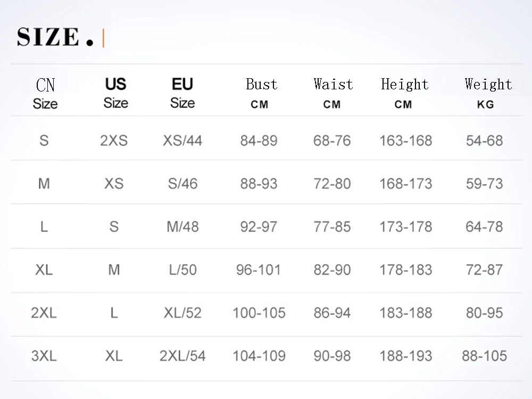Select the 163-168 height range cell
Screen dimensions: 532x399
[405, 141]
